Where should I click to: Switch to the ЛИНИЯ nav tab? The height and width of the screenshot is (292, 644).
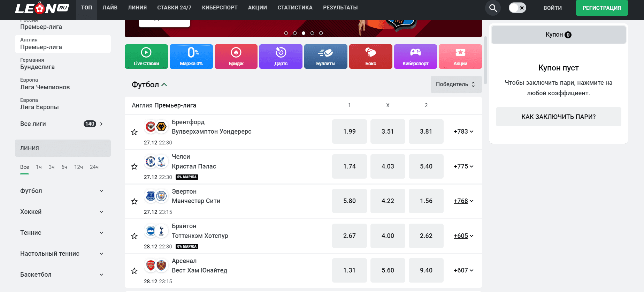click(137, 8)
